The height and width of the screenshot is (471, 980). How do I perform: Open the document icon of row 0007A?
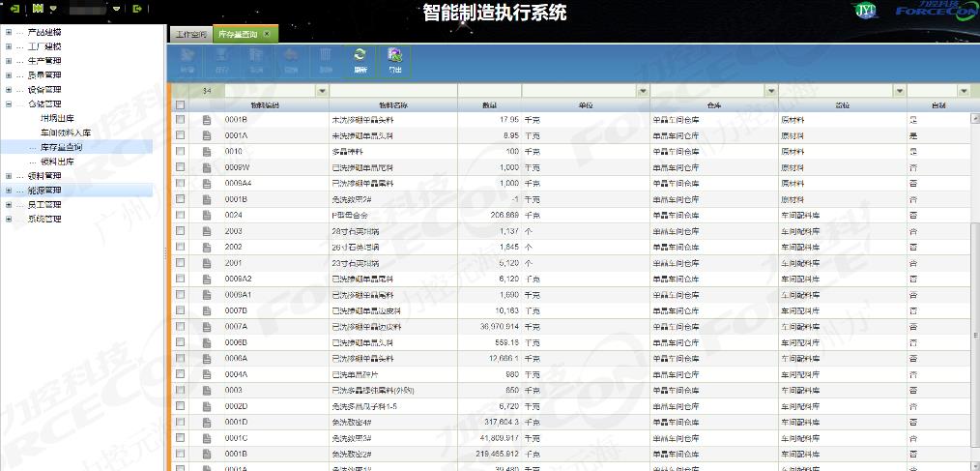click(x=207, y=327)
